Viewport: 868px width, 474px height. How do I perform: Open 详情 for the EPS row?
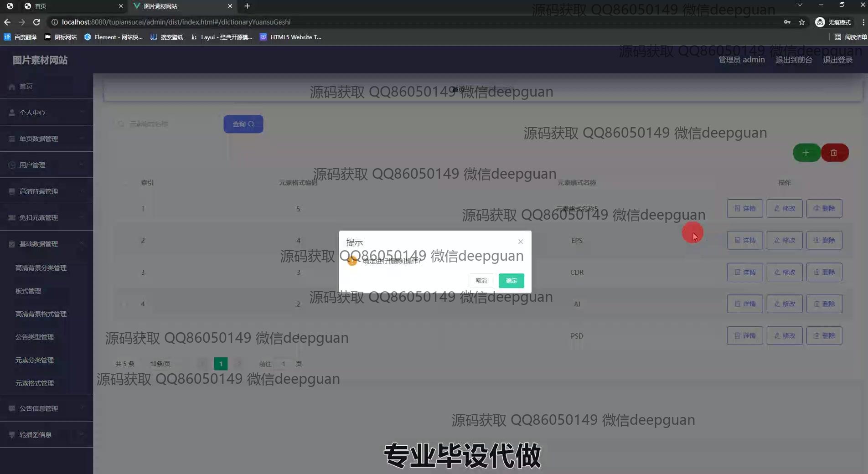pos(745,240)
